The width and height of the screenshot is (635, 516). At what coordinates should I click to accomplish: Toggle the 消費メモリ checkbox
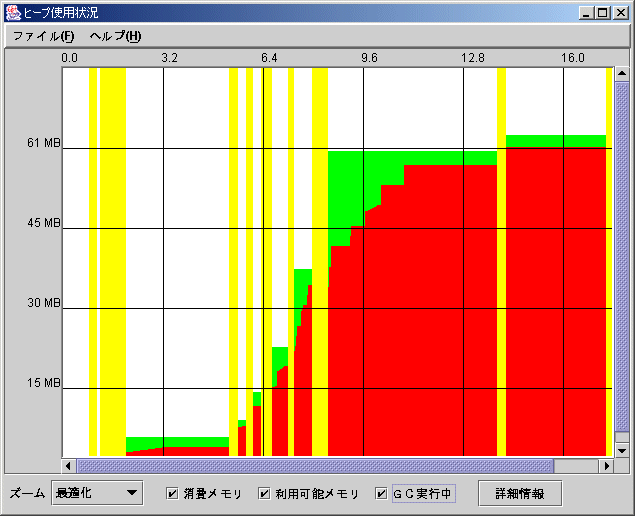pyautogui.click(x=172, y=494)
